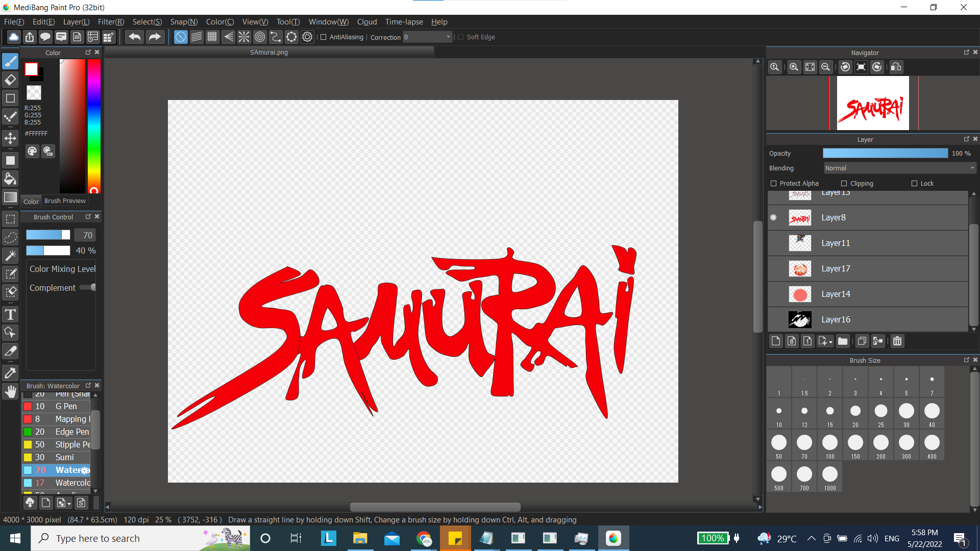Toggle Soft Edge checkbox
This screenshot has height=551, width=980.
pos(460,37)
